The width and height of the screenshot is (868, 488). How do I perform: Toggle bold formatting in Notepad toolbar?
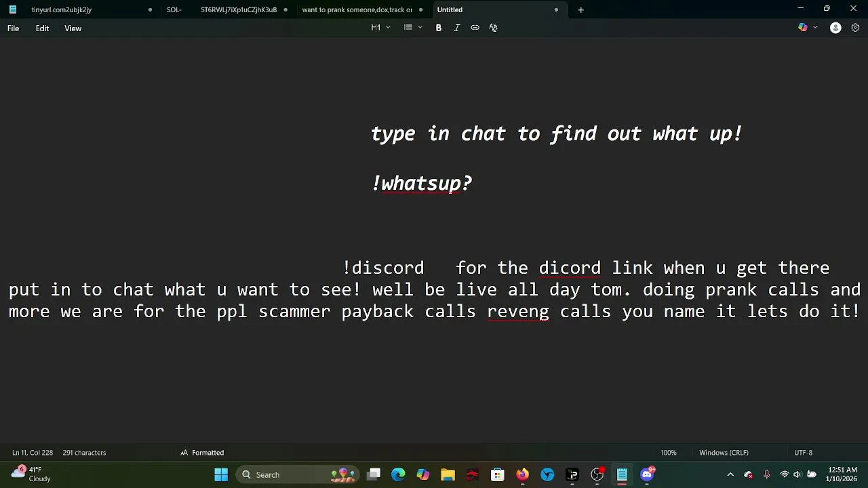(439, 28)
